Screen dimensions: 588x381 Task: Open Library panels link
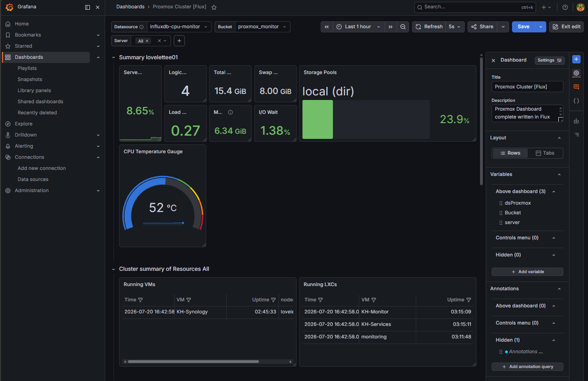tap(34, 90)
